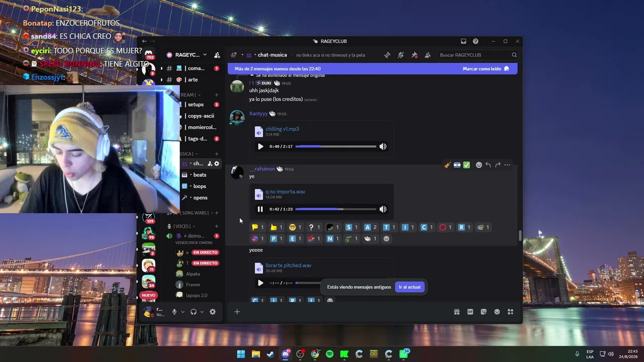Screen dimensions: 644x362
Task: Mute the chilling v1.mp3 audio volume
Action: coord(383,146)
